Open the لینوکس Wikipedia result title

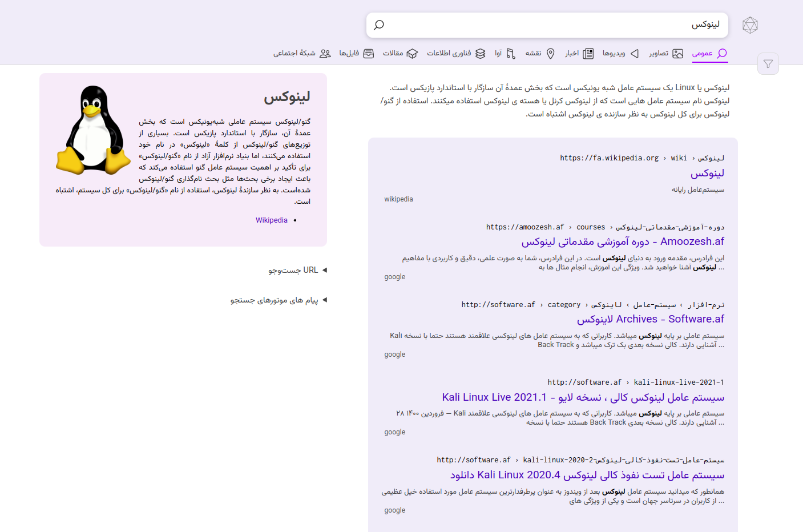click(707, 173)
